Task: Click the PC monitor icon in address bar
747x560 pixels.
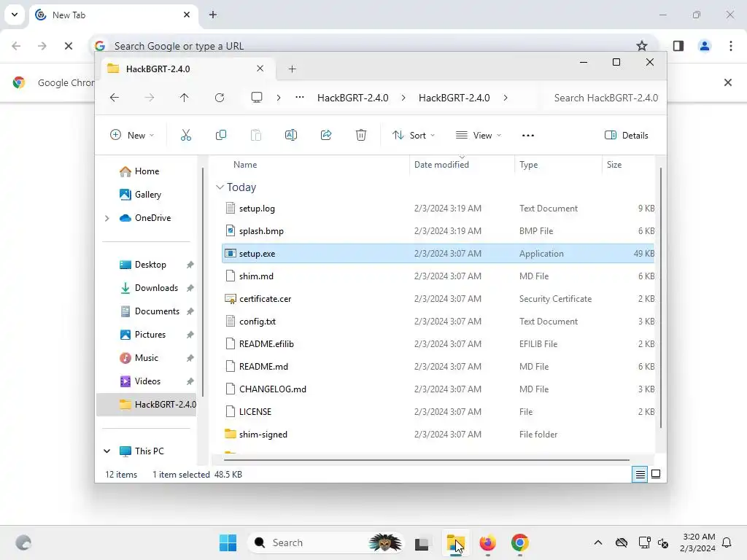Action: 257,98
